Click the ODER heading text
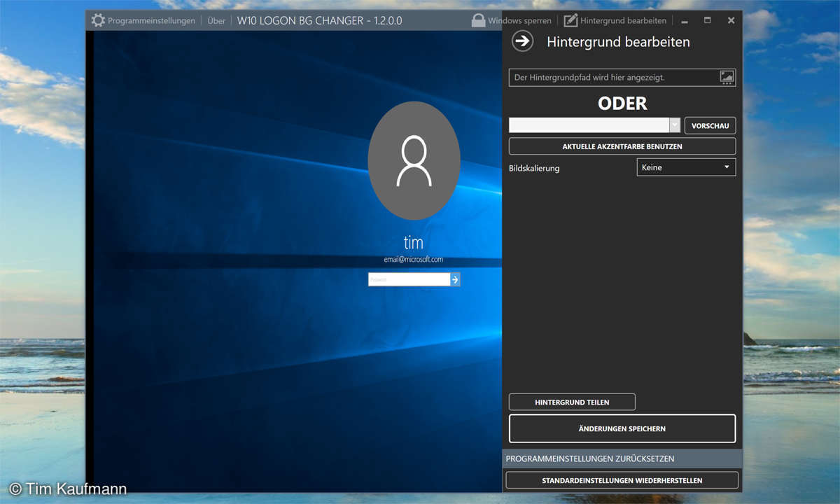 tap(622, 104)
